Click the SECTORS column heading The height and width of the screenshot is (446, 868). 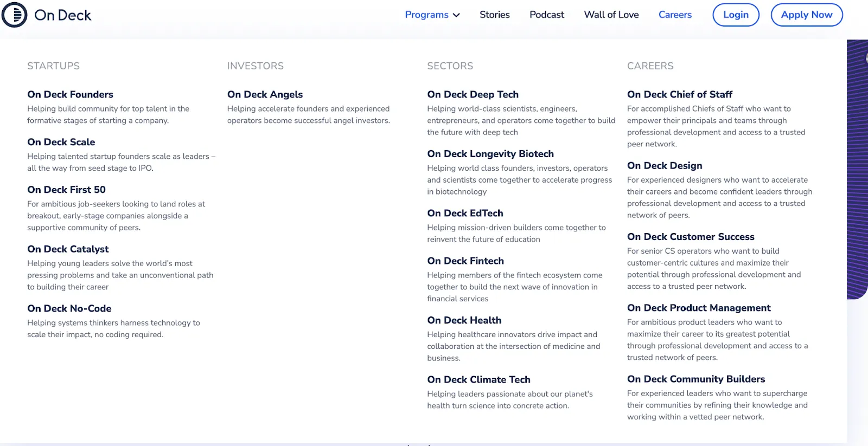coord(450,66)
